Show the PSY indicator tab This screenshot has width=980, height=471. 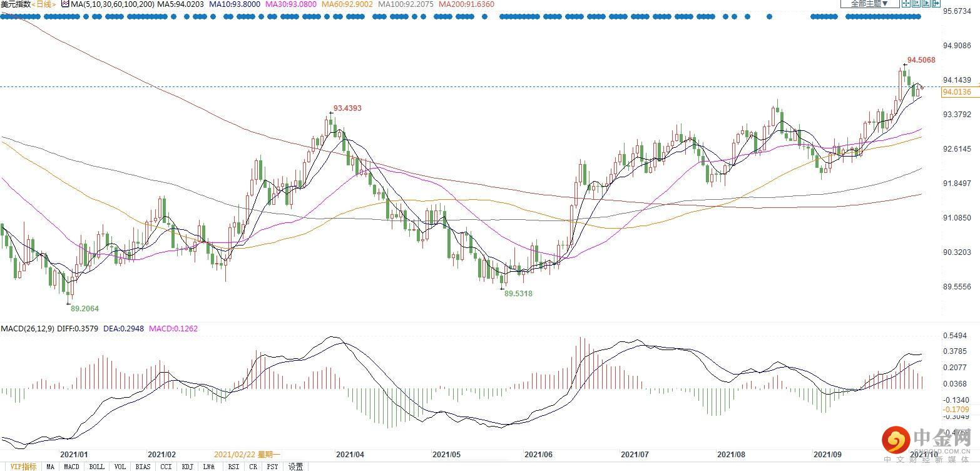(x=272, y=467)
